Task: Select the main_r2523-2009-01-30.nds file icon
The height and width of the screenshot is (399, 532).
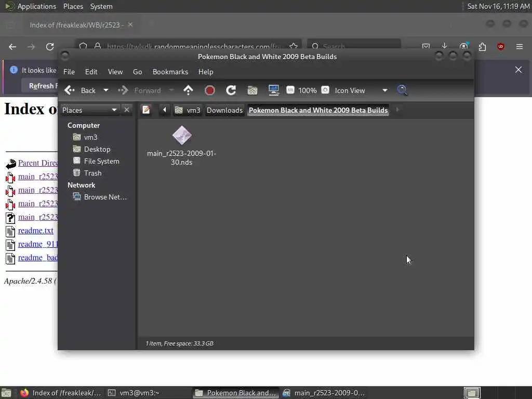Action: click(x=182, y=136)
